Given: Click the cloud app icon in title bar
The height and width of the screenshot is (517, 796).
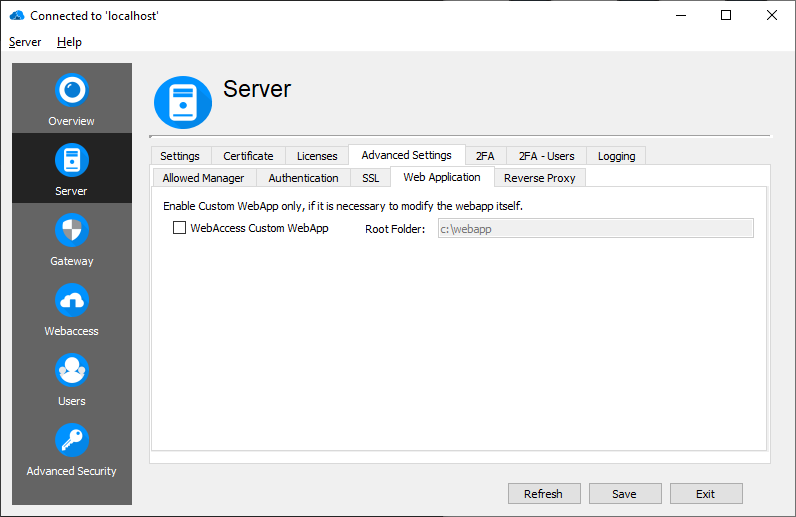Looking at the screenshot, I should click(17, 15).
